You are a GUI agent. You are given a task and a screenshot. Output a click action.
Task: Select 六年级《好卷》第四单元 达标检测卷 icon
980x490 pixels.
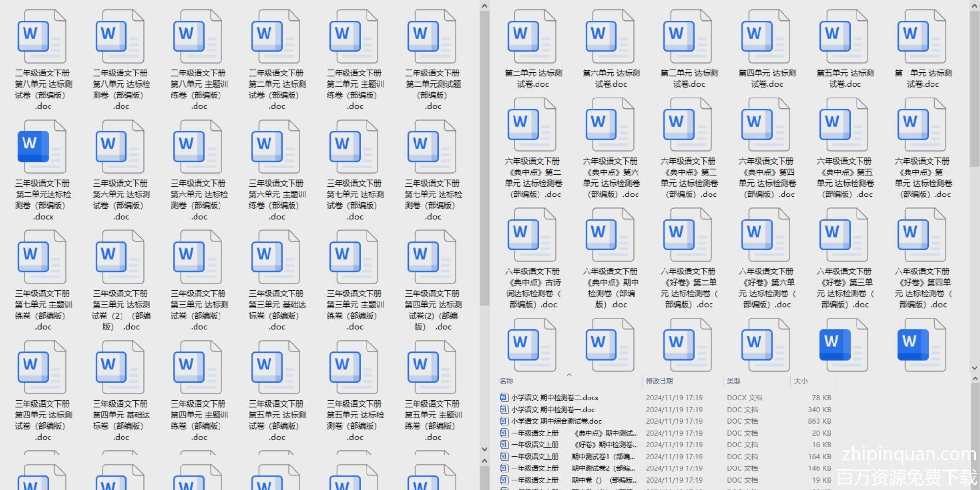coord(922,235)
